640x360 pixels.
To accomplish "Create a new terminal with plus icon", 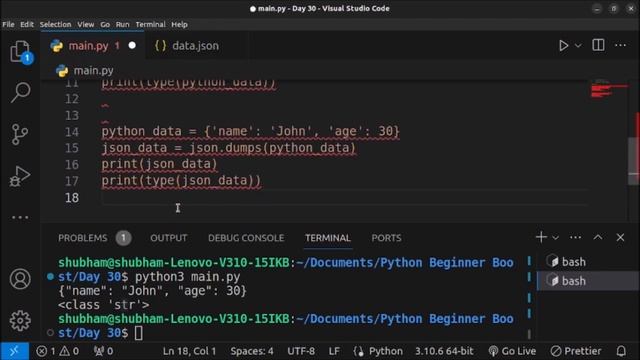I will pyautogui.click(x=541, y=237).
